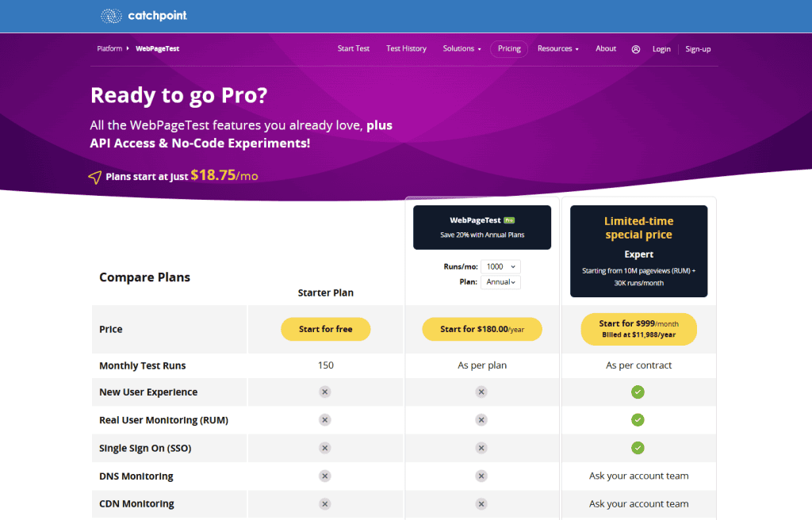The height and width of the screenshot is (520, 812).
Task: Click the DNS Monitoring row label
Action: 136,476
